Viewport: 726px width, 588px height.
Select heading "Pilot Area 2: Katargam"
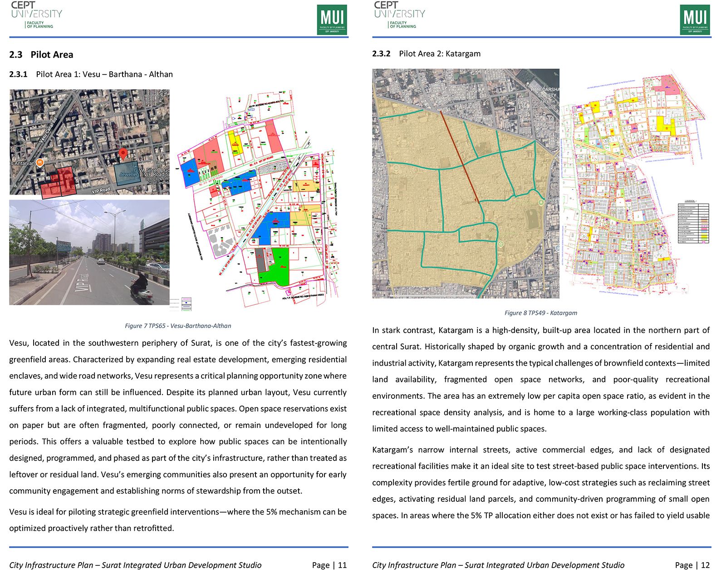coord(440,54)
